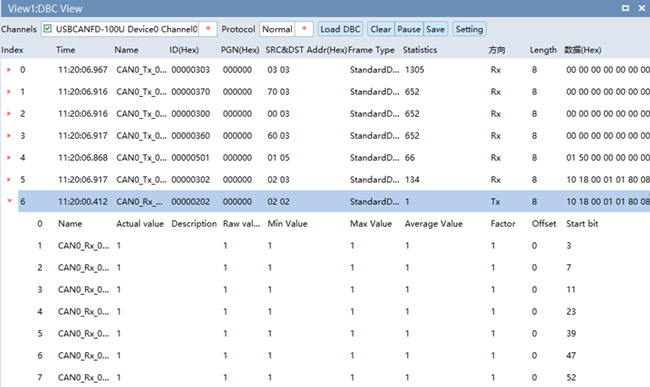Select signal row with start bit 7

pos(334,267)
